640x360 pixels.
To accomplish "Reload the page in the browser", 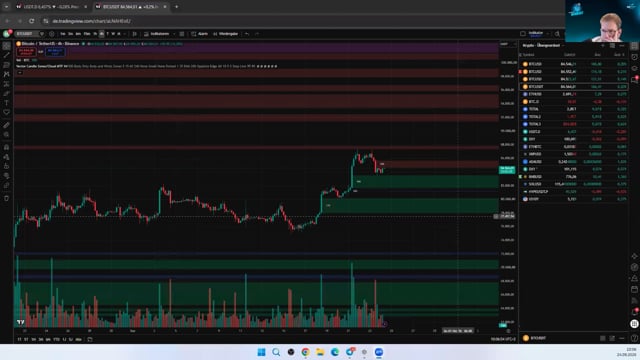I will (31, 21).
